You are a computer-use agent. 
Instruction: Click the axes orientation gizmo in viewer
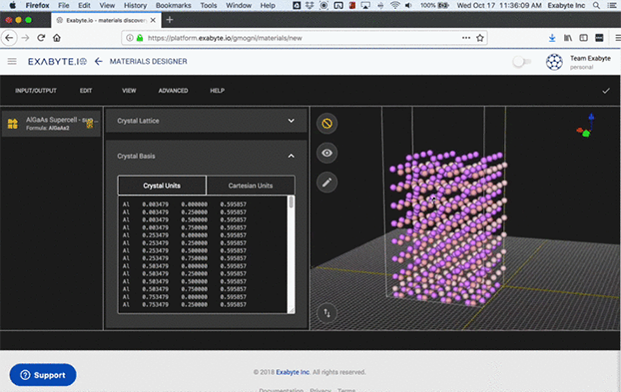[586, 126]
